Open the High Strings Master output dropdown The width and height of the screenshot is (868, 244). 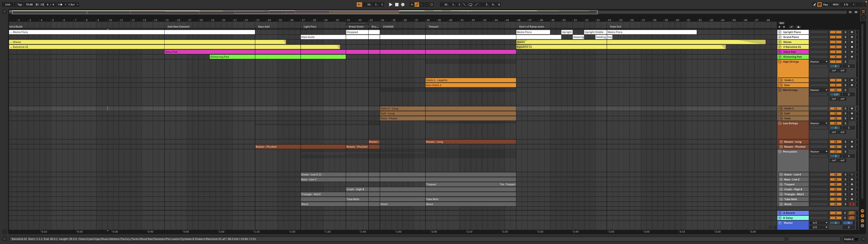819,62
